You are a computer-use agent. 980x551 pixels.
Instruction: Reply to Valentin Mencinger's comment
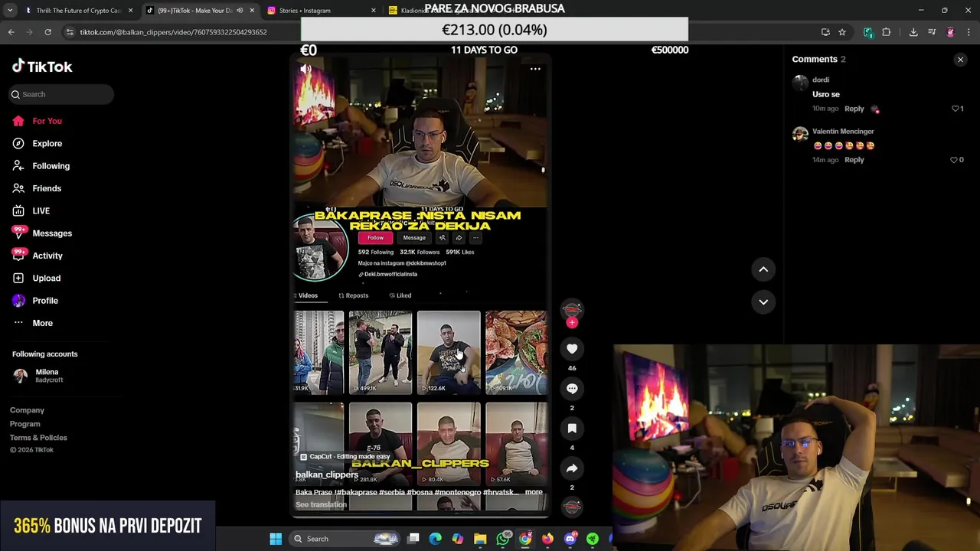854,160
